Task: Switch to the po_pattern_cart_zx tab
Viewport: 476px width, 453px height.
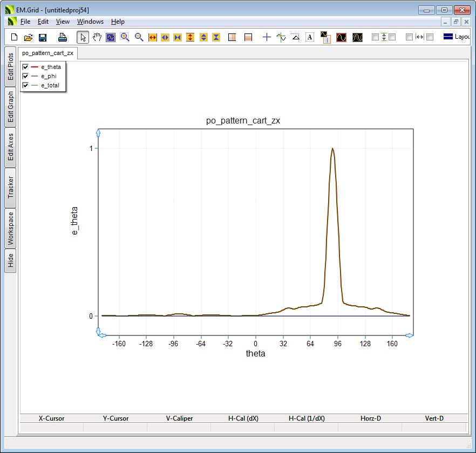Action: click(48, 53)
